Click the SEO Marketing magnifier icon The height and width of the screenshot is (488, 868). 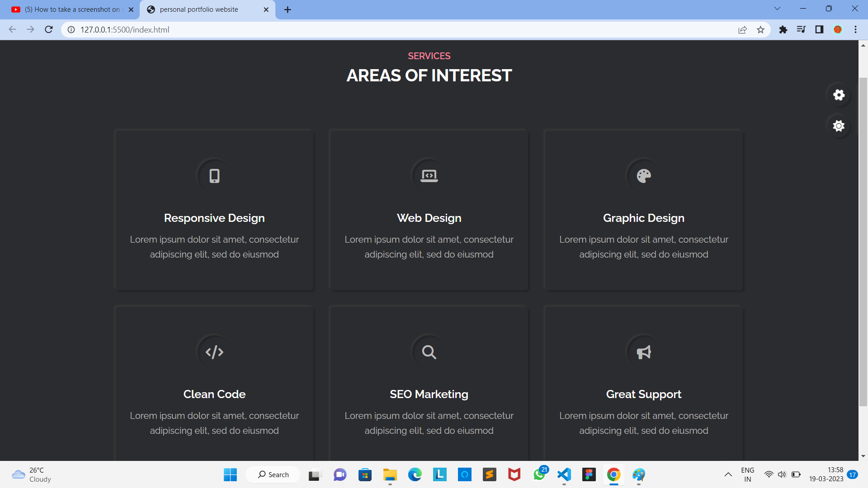pos(428,352)
